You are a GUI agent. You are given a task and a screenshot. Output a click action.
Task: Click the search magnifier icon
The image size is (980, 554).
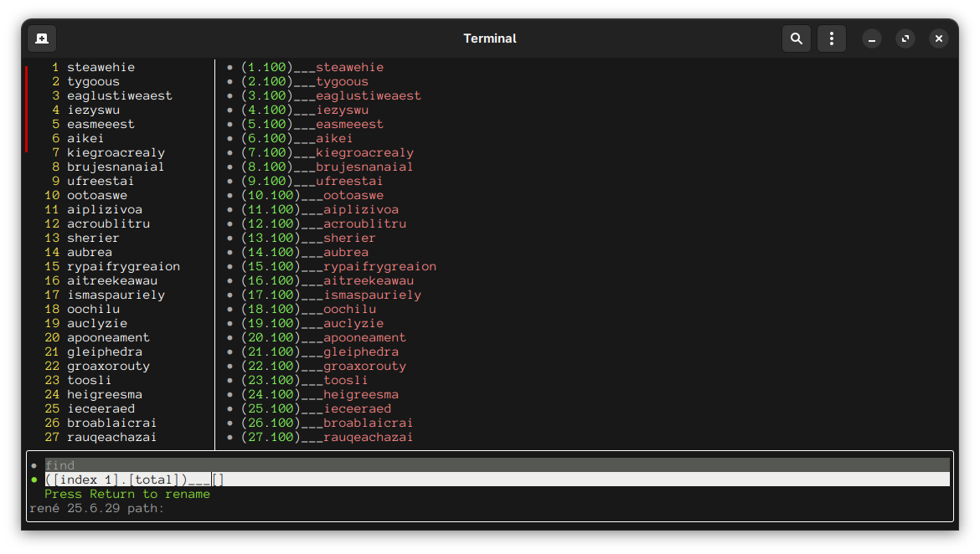tap(797, 38)
